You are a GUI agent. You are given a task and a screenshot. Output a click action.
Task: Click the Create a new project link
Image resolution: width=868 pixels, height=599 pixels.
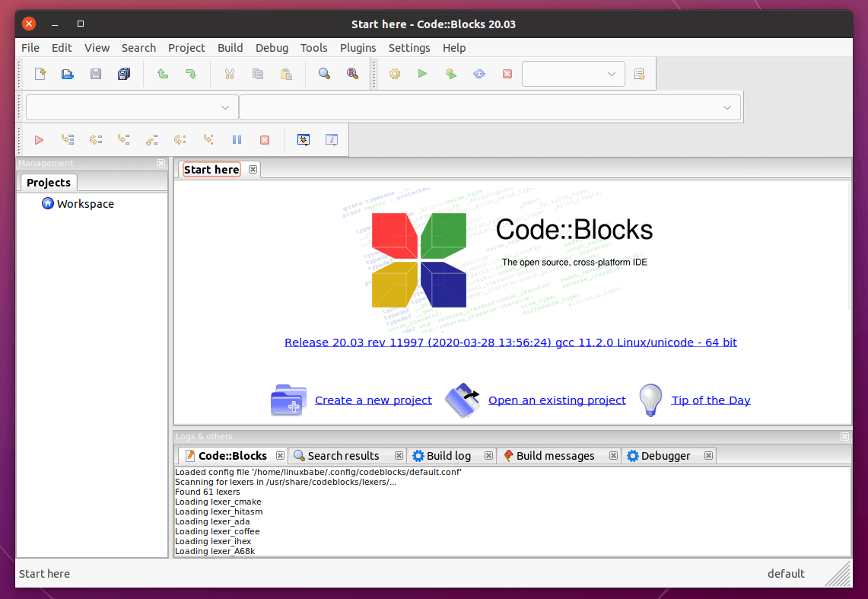(x=373, y=400)
